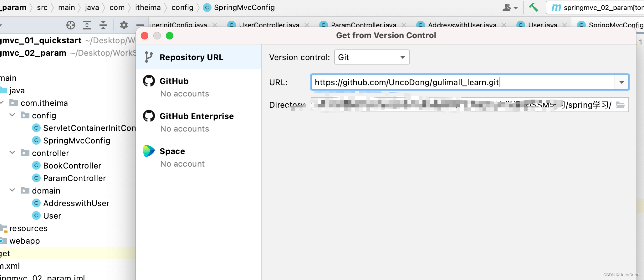644x280 pixels.
Task: Switch to UserController.java tab
Action: point(269,25)
